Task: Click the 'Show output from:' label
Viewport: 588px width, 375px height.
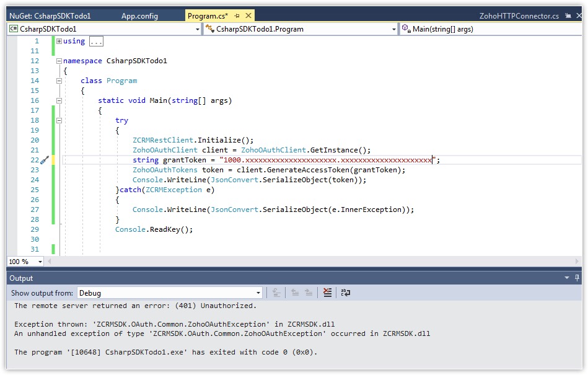Action: [42, 293]
